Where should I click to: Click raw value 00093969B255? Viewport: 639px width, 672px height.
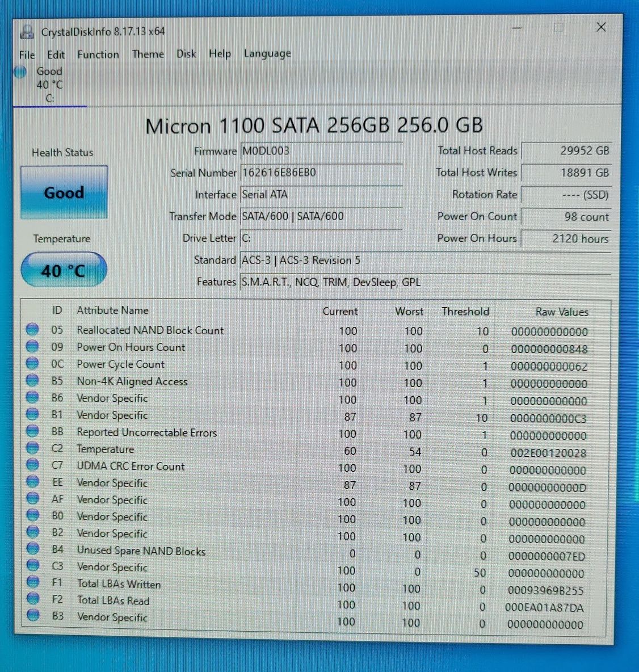(x=545, y=591)
